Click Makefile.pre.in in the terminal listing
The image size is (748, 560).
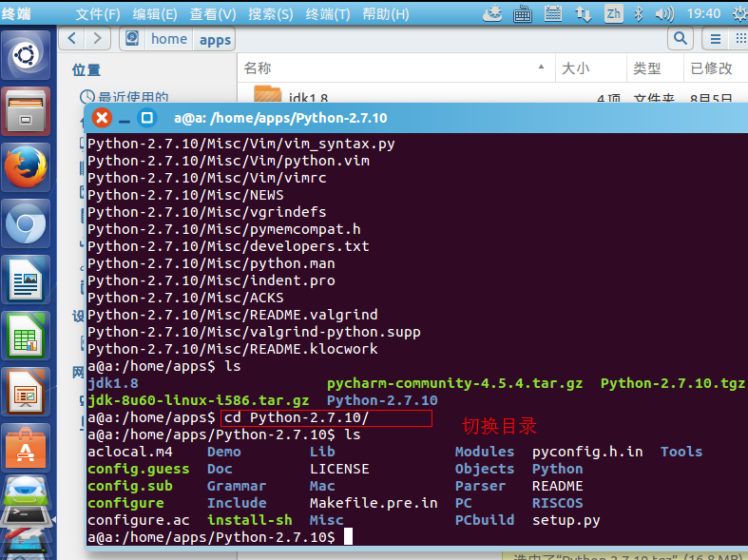(x=374, y=503)
